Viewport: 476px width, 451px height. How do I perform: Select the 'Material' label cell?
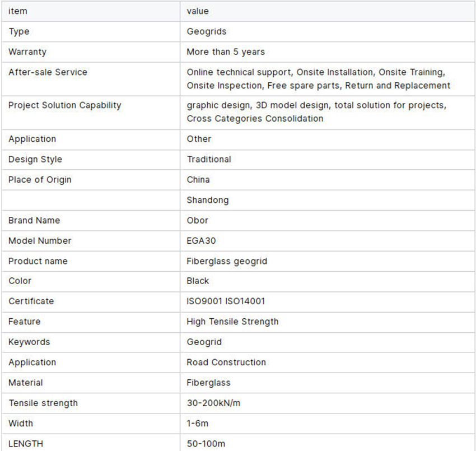tap(26, 383)
